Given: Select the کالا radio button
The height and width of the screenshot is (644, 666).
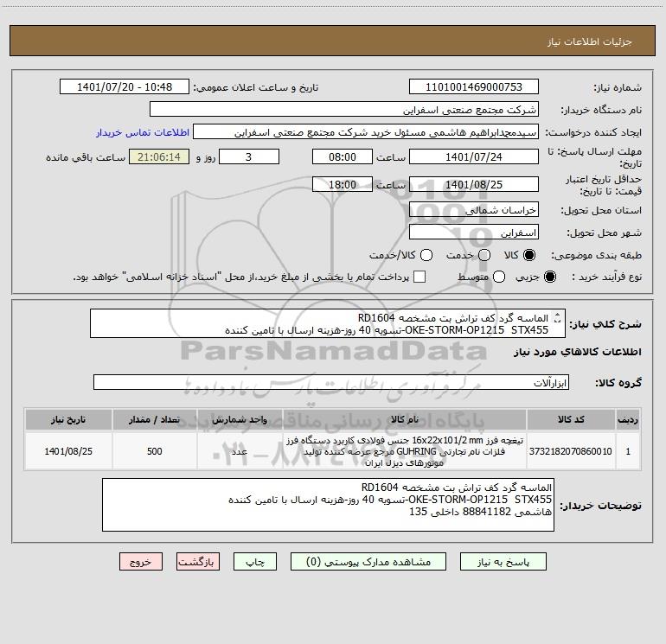Looking at the screenshot, I should click(529, 255).
